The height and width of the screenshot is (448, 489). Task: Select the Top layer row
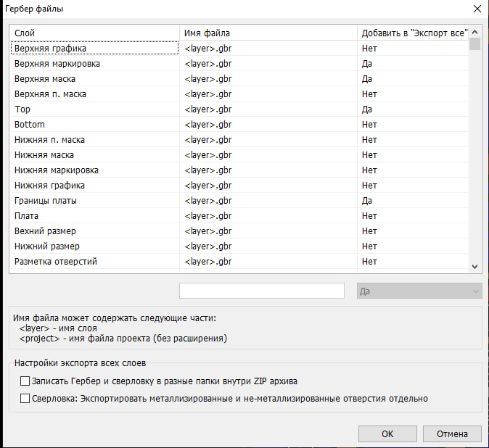click(239, 109)
